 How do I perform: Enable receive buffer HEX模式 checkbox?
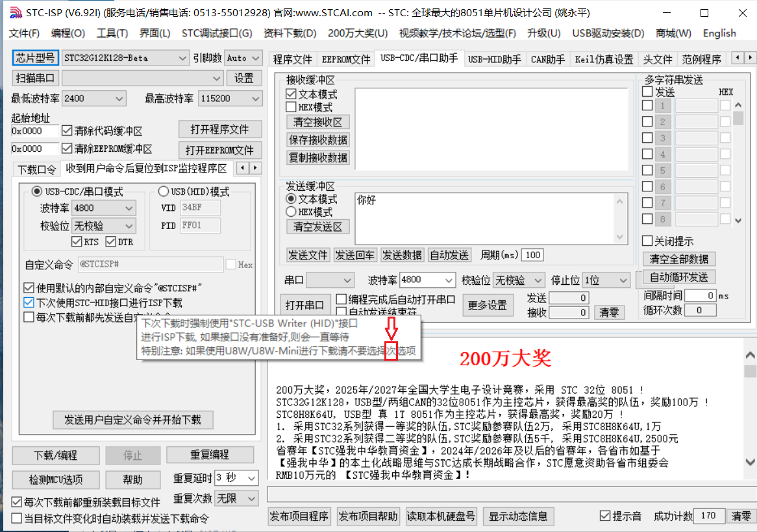click(291, 107)
